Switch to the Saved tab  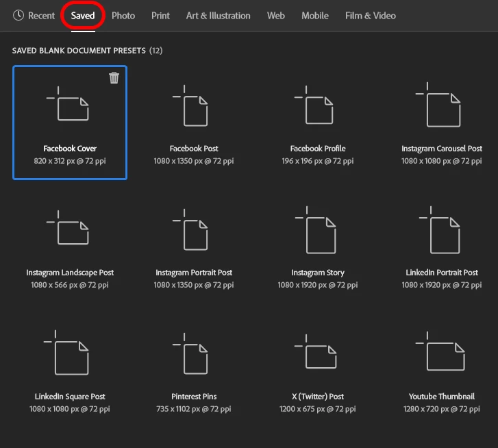[83, 16]
